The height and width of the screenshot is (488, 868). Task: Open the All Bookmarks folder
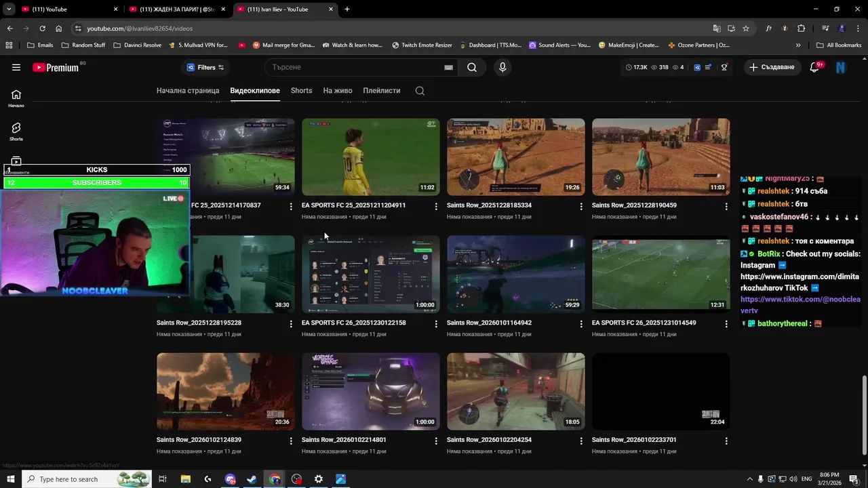point(839,45)
